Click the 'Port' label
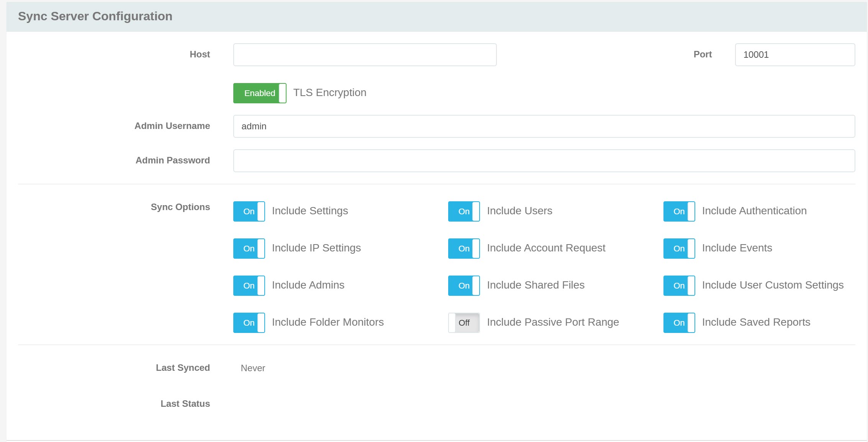The height and width of the screenshot is (442, 868). [x=703, y=54]
